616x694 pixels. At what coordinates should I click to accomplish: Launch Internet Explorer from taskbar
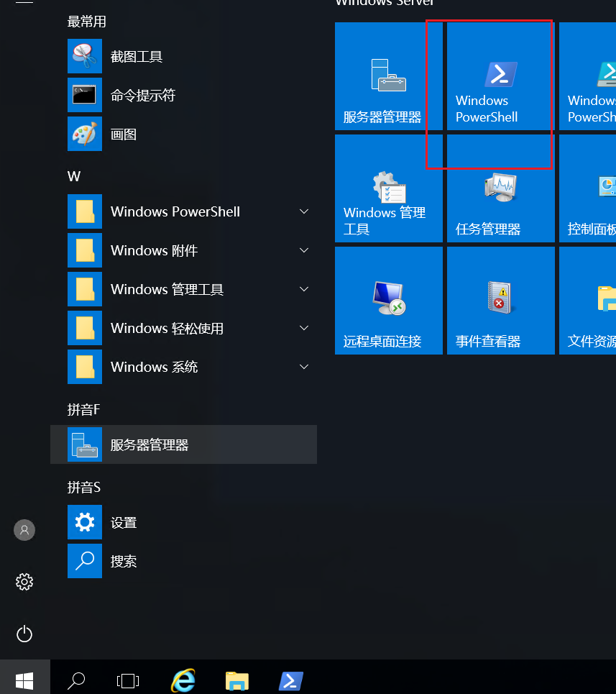[x=183, y=680]
